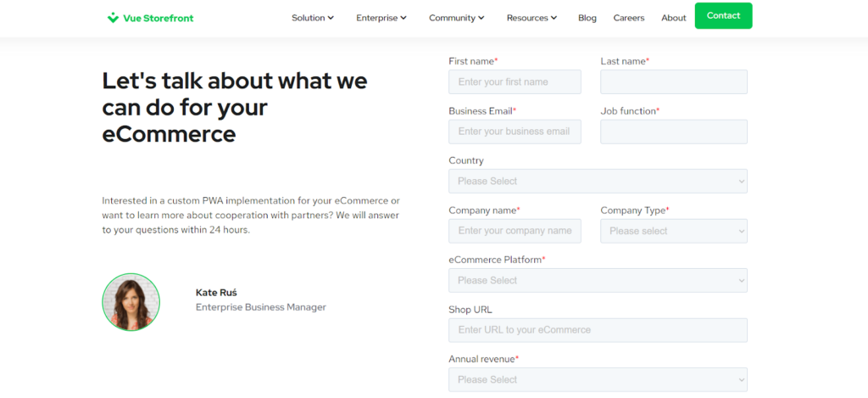Focus the Job function input
Screen dimensions: 868x398
pos(674,132)
